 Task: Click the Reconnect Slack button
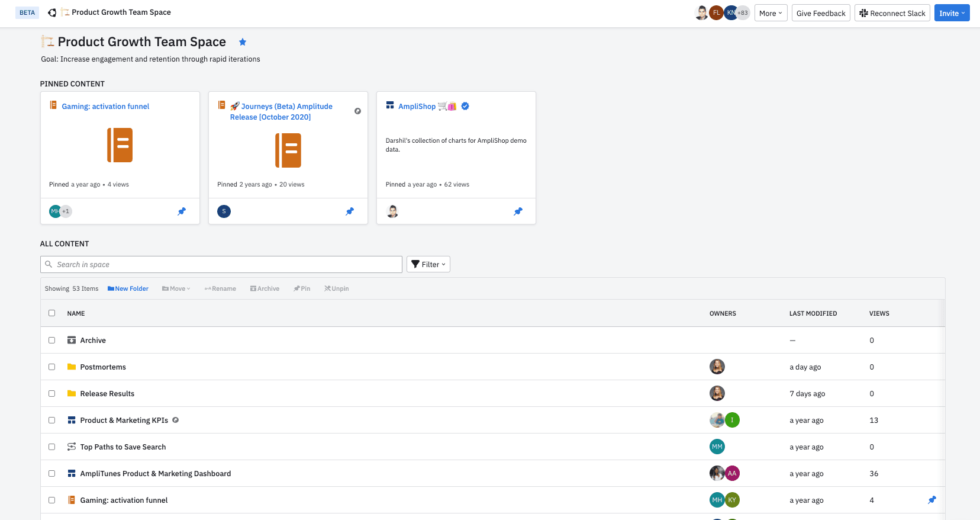click(892, 13)
